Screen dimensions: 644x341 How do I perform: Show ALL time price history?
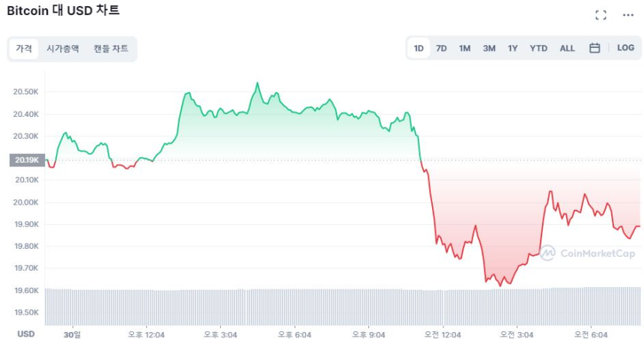568,48
